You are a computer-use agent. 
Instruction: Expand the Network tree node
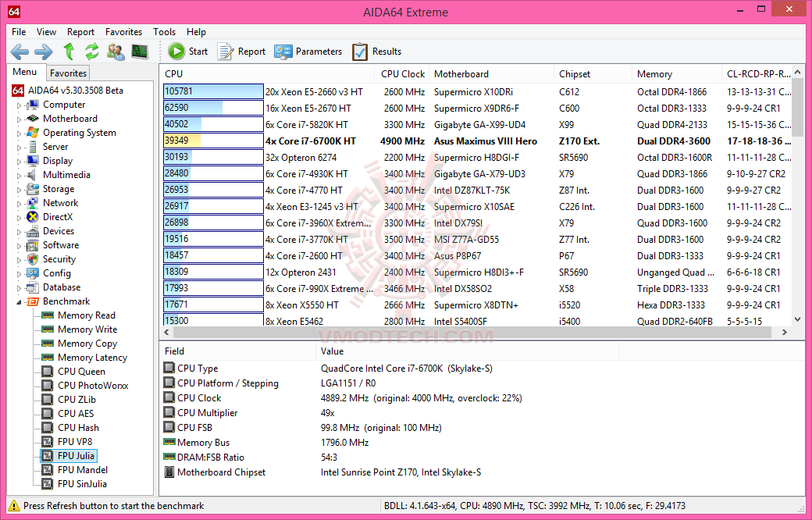point(20,204)
